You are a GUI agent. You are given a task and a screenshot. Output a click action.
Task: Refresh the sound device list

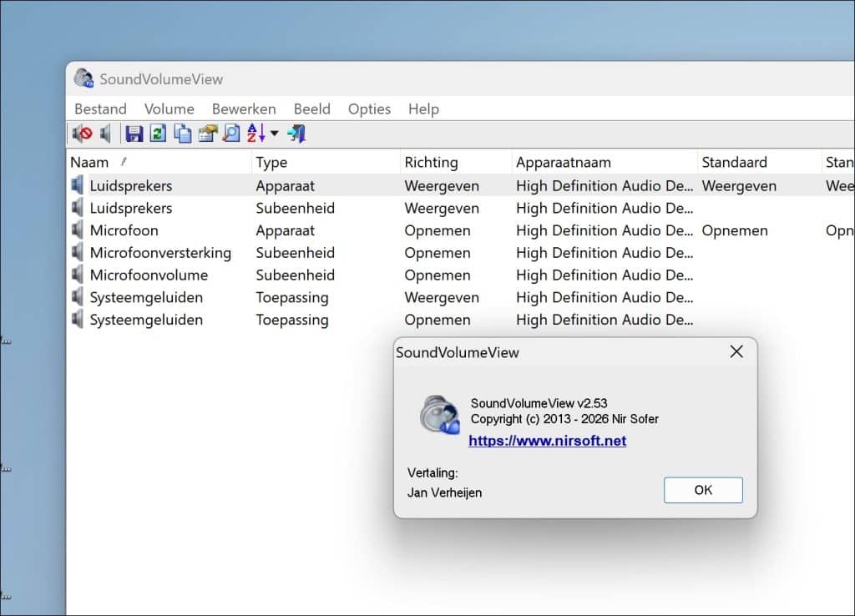[158, 134]
